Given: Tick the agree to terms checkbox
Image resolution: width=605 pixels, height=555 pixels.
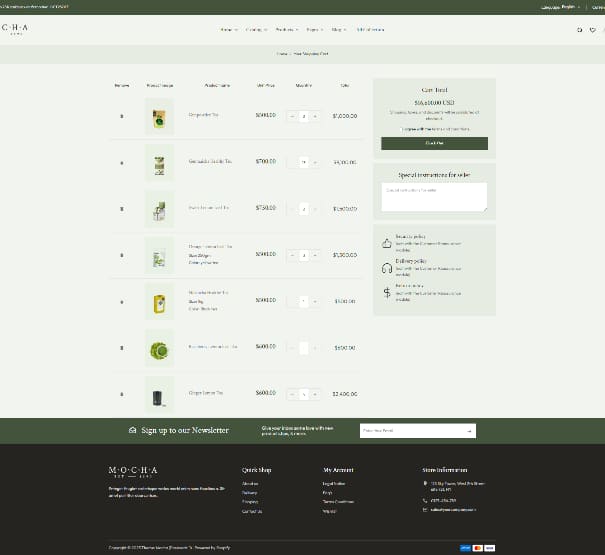Looking at the screenshot, I should tap(402, 129).
